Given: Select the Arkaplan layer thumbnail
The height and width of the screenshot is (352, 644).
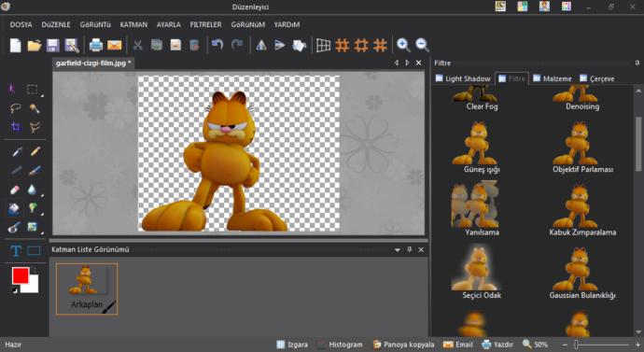Looking at the screenshot, I should (87, 289).
